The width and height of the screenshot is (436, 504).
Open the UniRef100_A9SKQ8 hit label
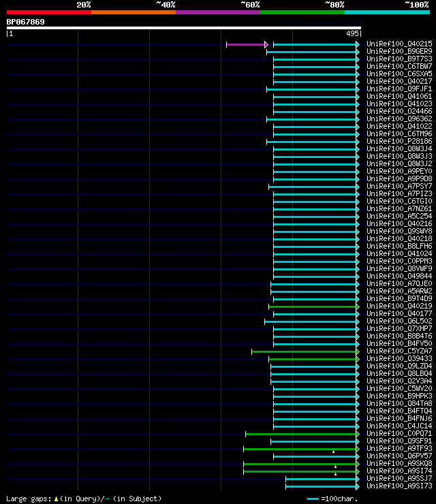[399, 464]
